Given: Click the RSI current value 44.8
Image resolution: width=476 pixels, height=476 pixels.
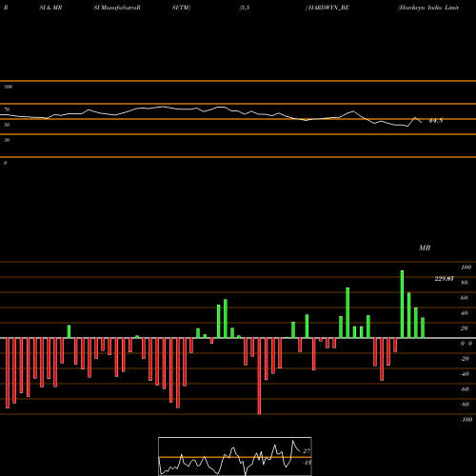Looking at the screenshot, I should coord(435,121).
